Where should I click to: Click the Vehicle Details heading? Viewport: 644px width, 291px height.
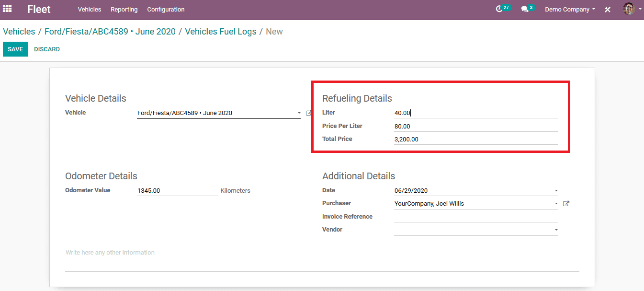click(x=96, y=98)
